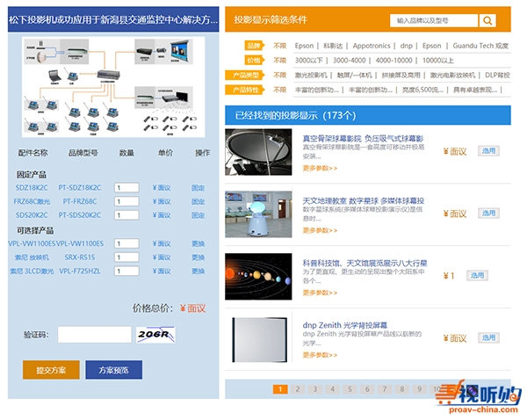Select 不限 in the 品牌 row
Image resolution: width=527 pixels, height=420 pixels.
click(279, 46)
